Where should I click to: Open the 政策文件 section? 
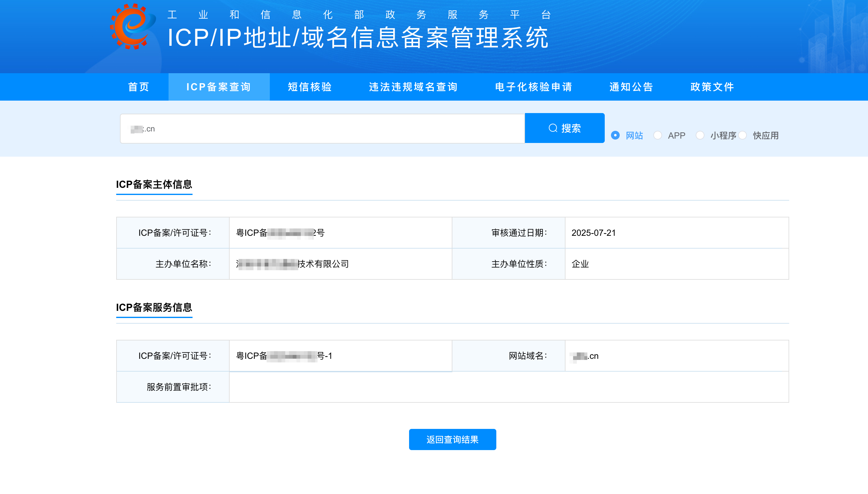tap(711, 87)
